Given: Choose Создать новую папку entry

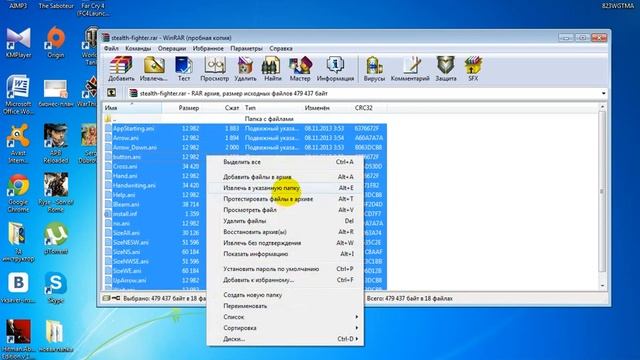Looking at the screenshot, I should (285, 295).
